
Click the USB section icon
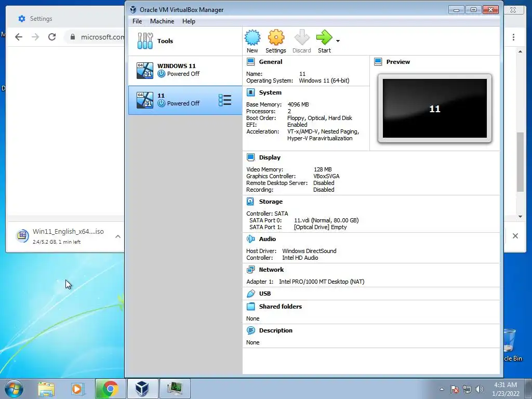click(251, 294)
